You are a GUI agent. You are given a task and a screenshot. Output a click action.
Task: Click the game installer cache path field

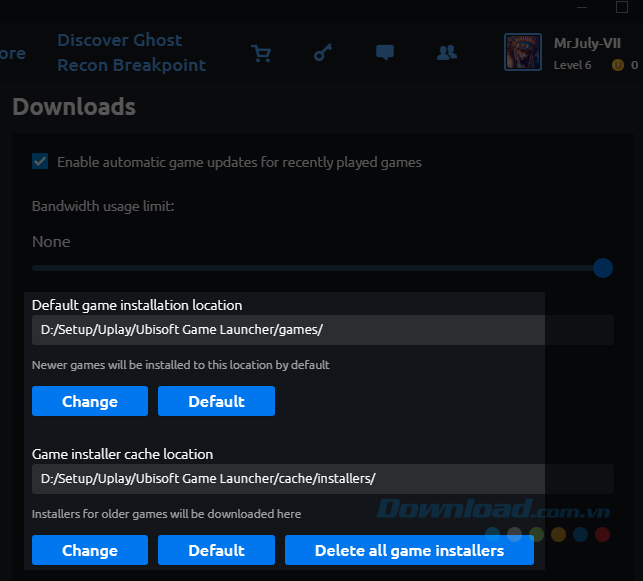pyautogui.click(x=322, y=478)
